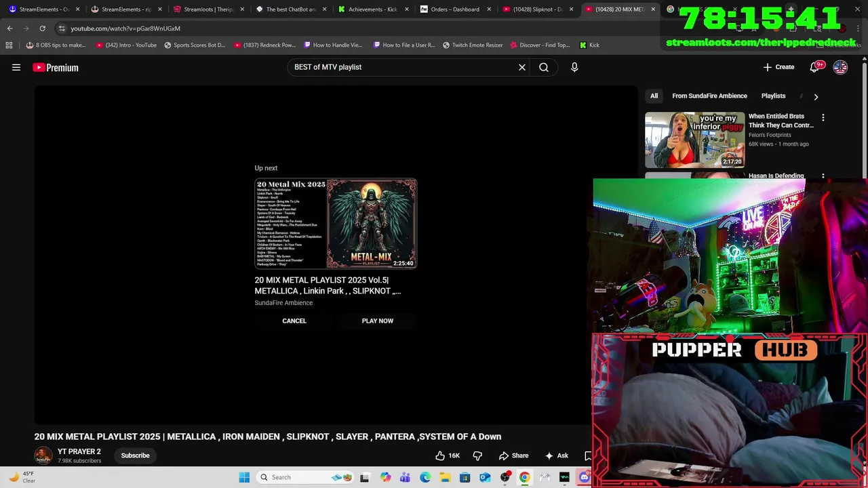This screenshot has width=868, height=488.
Task: Open the 8 OBS tips bookmark
Action: 56,45
